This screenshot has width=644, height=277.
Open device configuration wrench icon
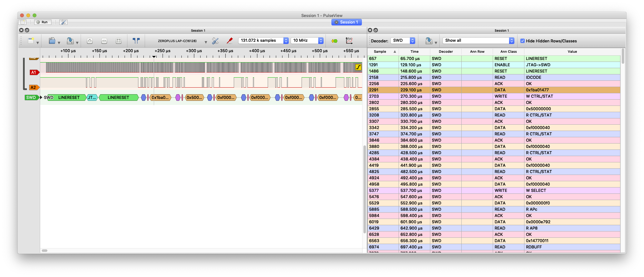tap(215, 41)
